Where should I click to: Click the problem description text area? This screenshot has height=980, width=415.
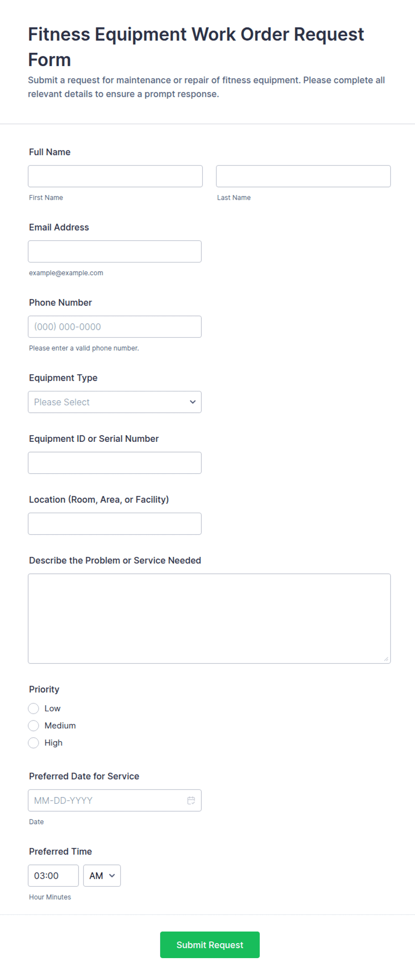tap(209, 619)
